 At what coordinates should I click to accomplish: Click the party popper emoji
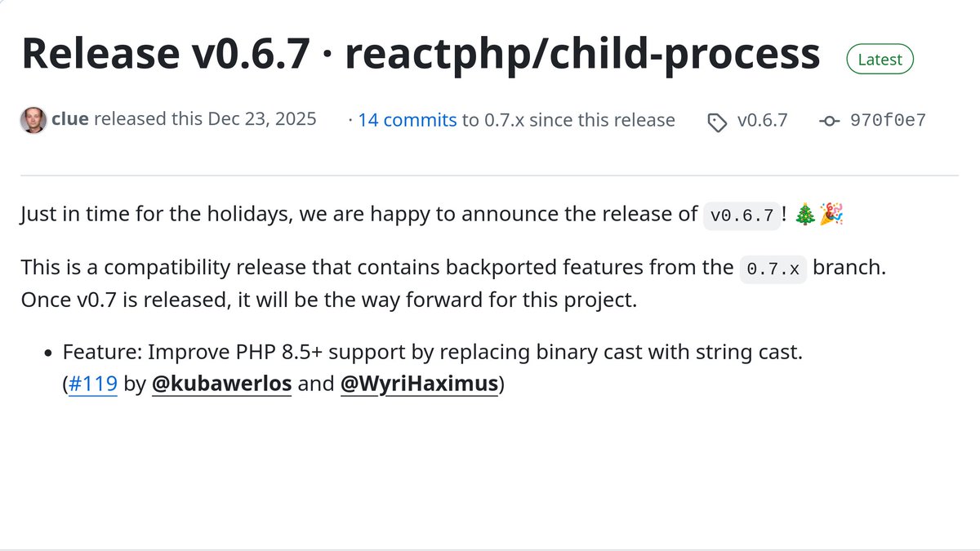[830, 216]
